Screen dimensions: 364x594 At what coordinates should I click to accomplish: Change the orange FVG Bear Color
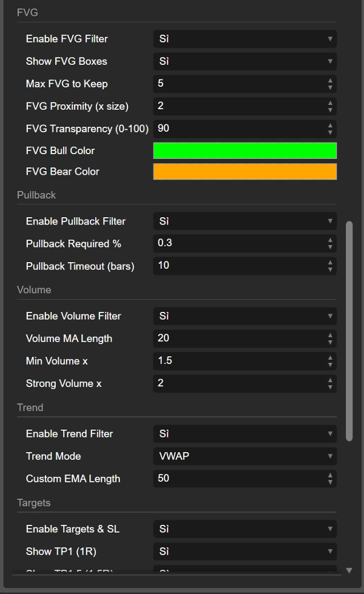pyautogui.click(x=244, y=172)
